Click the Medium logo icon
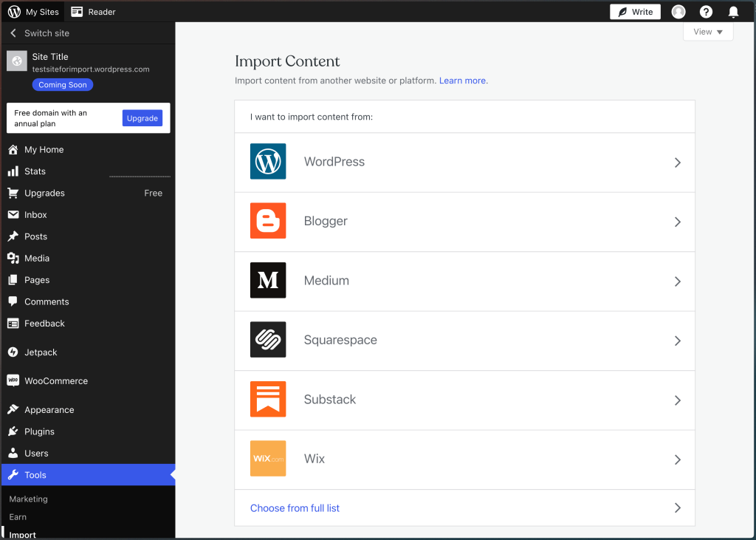The width and height of the screenshot is (756, 540). point(268,281)
